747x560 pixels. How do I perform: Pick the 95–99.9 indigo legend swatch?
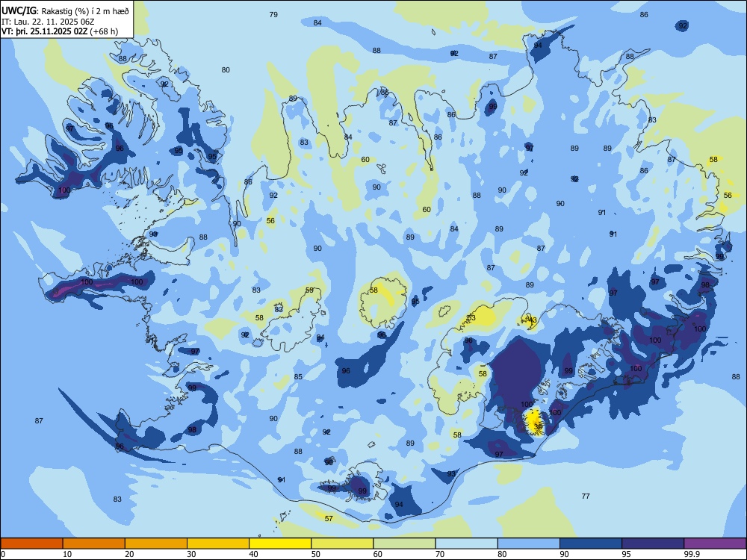tap(653, 544)
